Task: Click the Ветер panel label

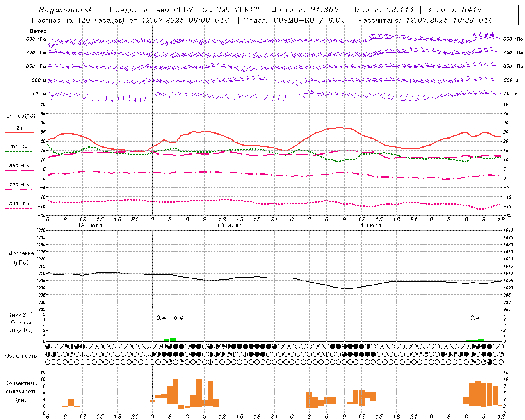Action: 38,31
